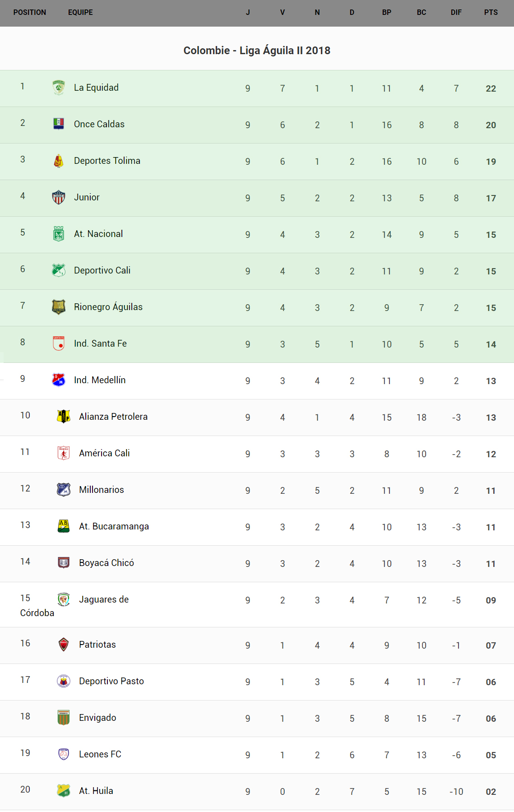Click the DIF column header
Viewport: 514px width, 812px height.
pos(456,13)
